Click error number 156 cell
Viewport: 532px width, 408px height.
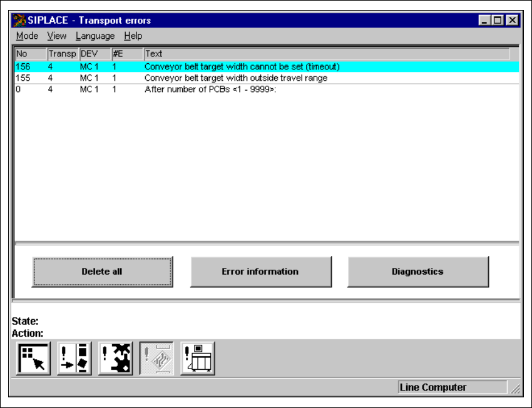[x=23, y=67]
